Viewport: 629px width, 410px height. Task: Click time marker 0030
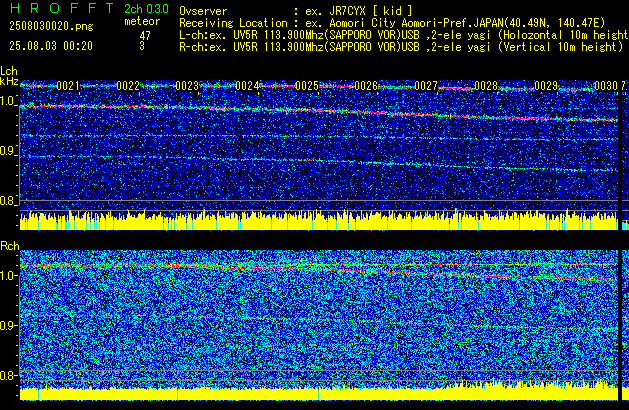606,86
